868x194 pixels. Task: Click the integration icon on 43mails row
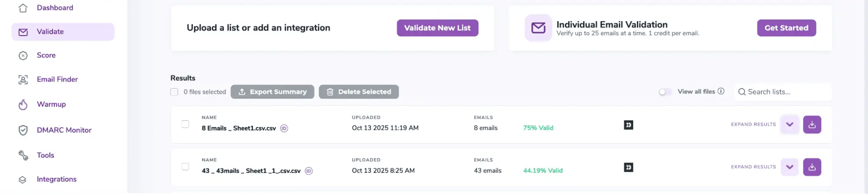point(628,167)
